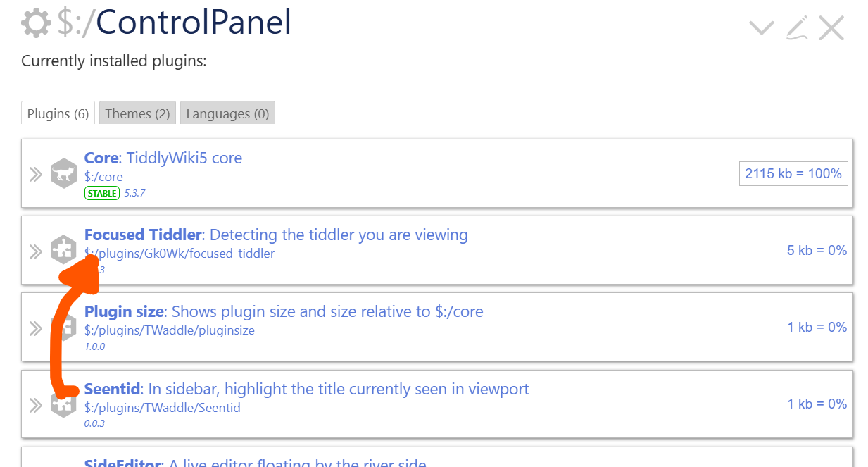Expand the Plugin size entry
Screen dimensions: 868x467
[35, 328]
